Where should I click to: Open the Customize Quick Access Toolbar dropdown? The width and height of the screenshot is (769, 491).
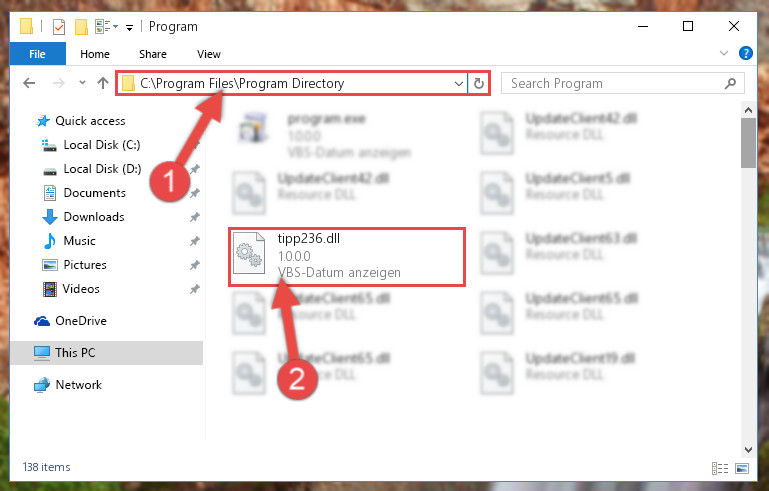129,27
